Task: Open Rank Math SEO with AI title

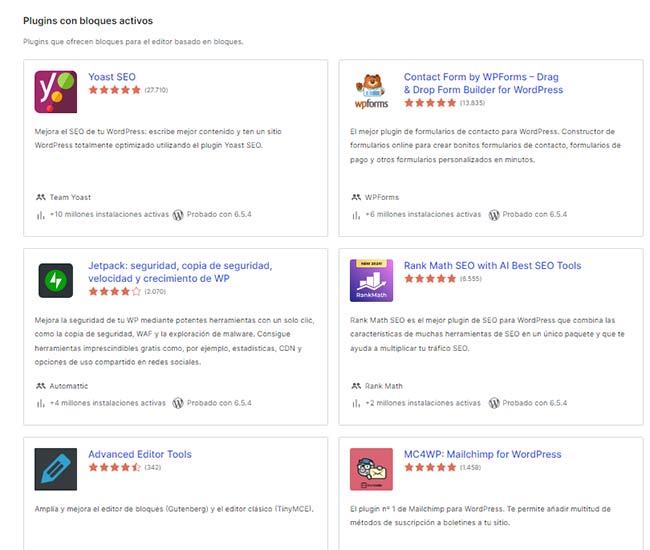Action: click(492, 265)
